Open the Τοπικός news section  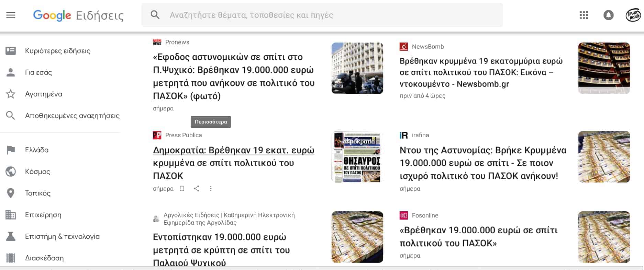(x=38, y=193)
